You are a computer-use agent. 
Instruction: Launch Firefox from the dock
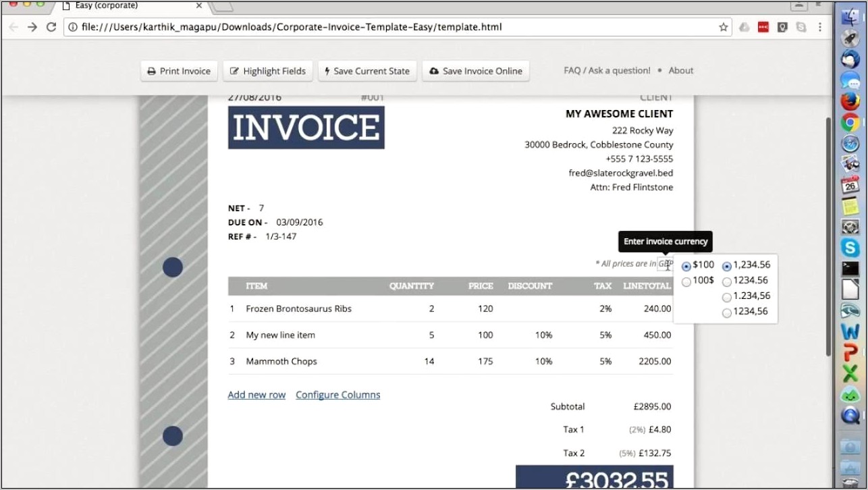point(850,101)
